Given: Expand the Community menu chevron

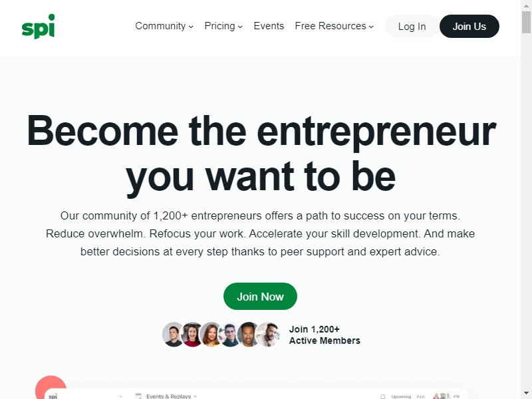Looking at the screenshot, I should click(x=191, y=27).
